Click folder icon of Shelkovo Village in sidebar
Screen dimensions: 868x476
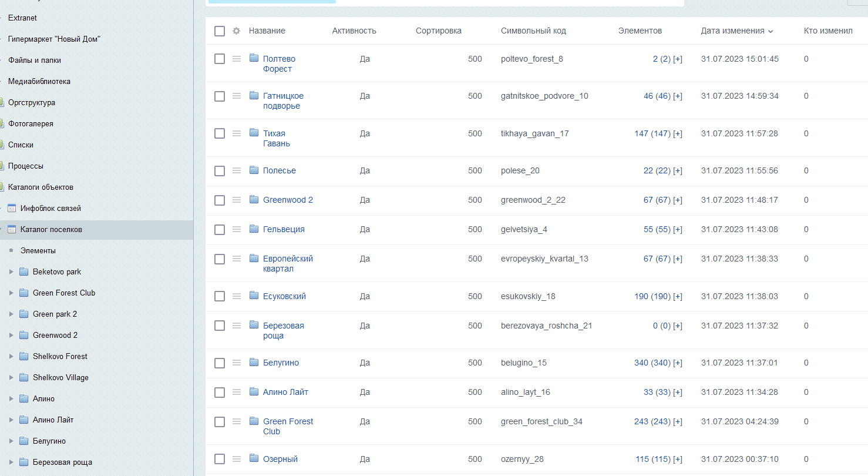point(23,377)
